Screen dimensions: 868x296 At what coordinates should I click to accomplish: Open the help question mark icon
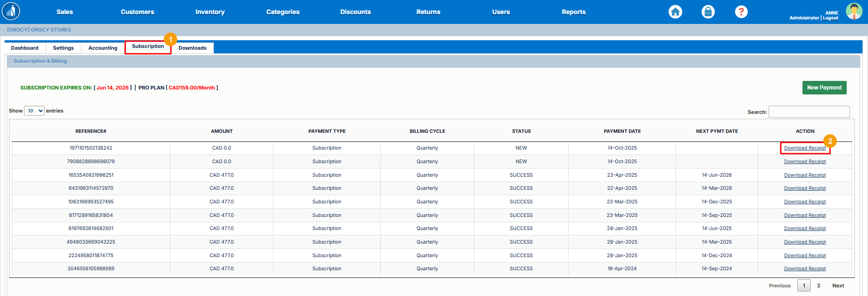coord(741,12)
